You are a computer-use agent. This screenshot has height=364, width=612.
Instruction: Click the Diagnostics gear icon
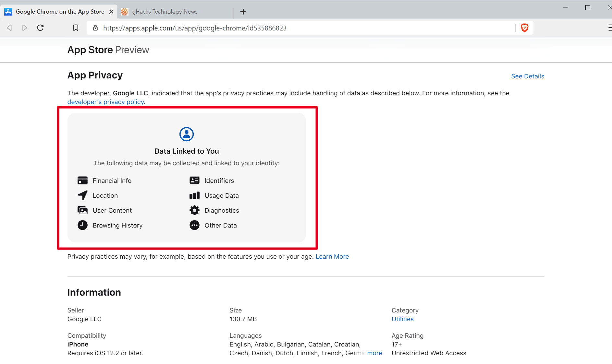pos(194,210)
